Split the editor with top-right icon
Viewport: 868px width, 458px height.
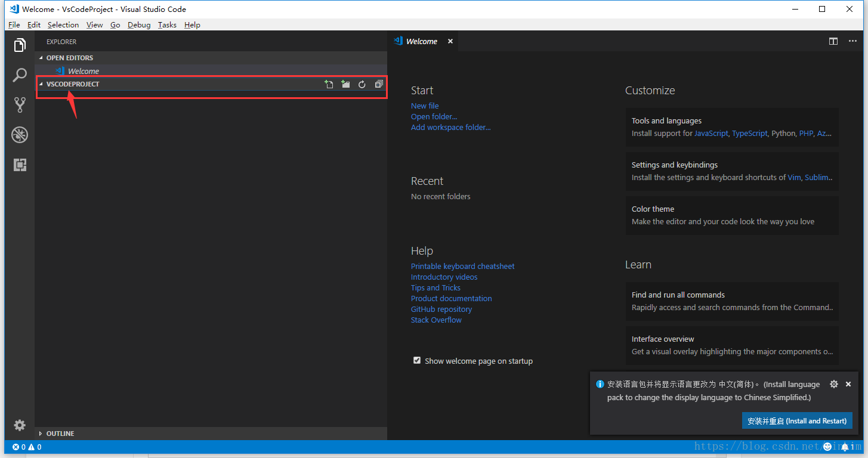(x=833, y=41)
